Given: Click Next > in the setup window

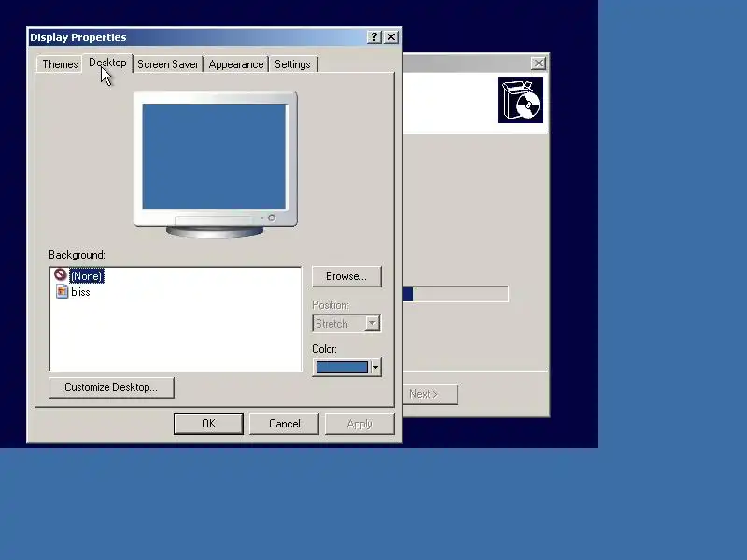Looking at the screenshot, I should coord(430,394).
